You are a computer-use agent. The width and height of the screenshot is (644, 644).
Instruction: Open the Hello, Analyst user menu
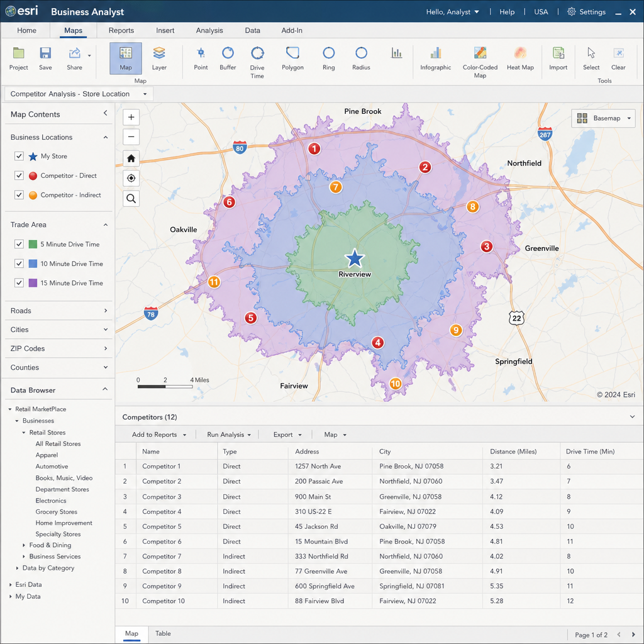point(452,12)
